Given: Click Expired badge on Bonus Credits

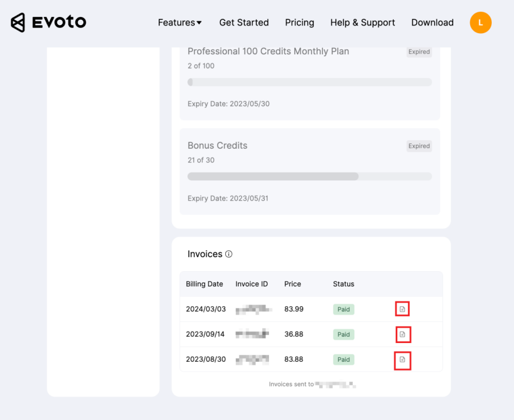Looking at the screenshot, I should pos(419,146).
